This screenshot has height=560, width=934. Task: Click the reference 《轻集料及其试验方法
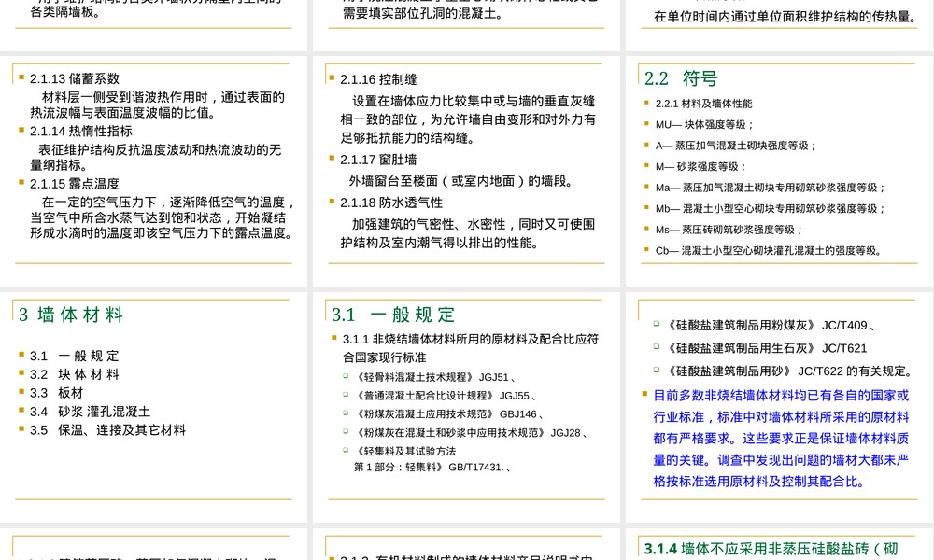[405, 451]
